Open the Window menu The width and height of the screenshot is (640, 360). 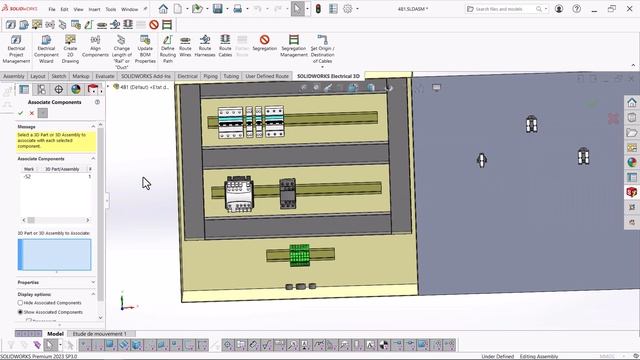tap(129, 9)
